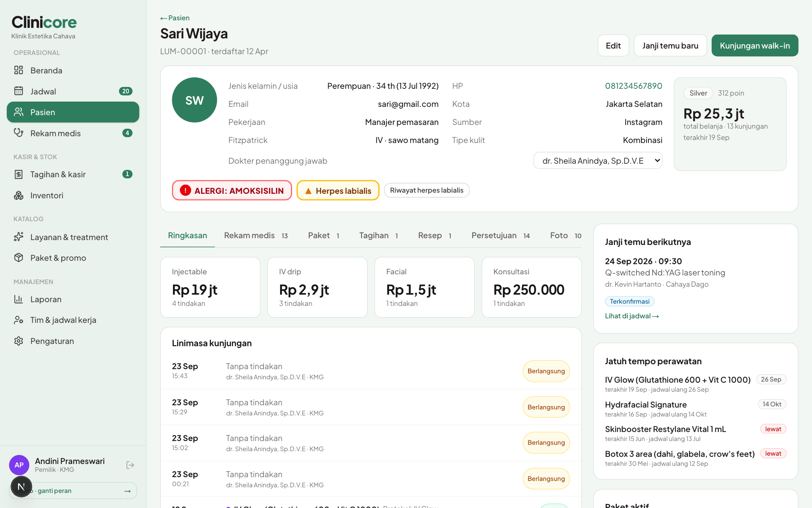Image resolution: width=812 pixels, height=508 pixels.
Task: Create a Janji temu baru
Action: click(670, 46)
